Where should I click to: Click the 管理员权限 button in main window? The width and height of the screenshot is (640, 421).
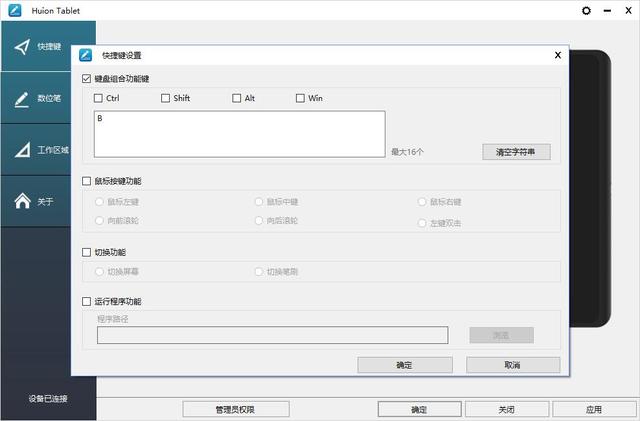[236, 409]
